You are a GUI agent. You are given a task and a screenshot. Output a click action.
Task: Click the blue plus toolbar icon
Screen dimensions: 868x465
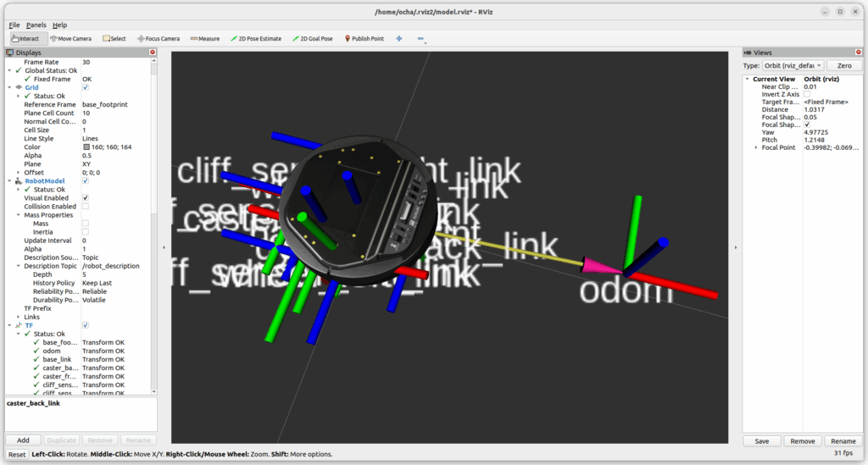pos(399,38)
